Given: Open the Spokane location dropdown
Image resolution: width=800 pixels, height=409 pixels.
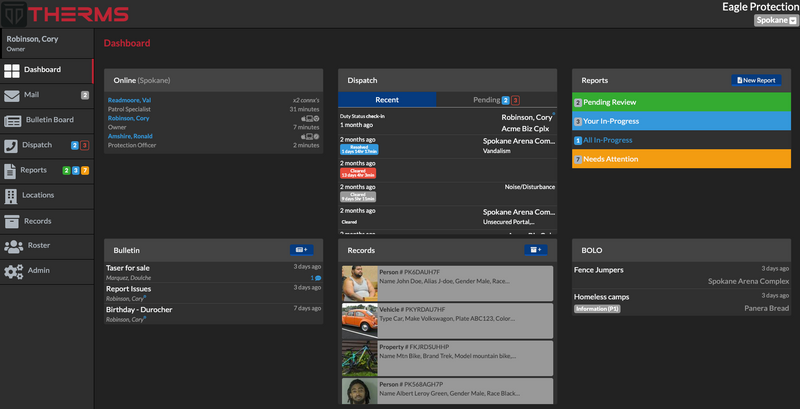Looking at the screenshot, I should (x=776, y=20).
